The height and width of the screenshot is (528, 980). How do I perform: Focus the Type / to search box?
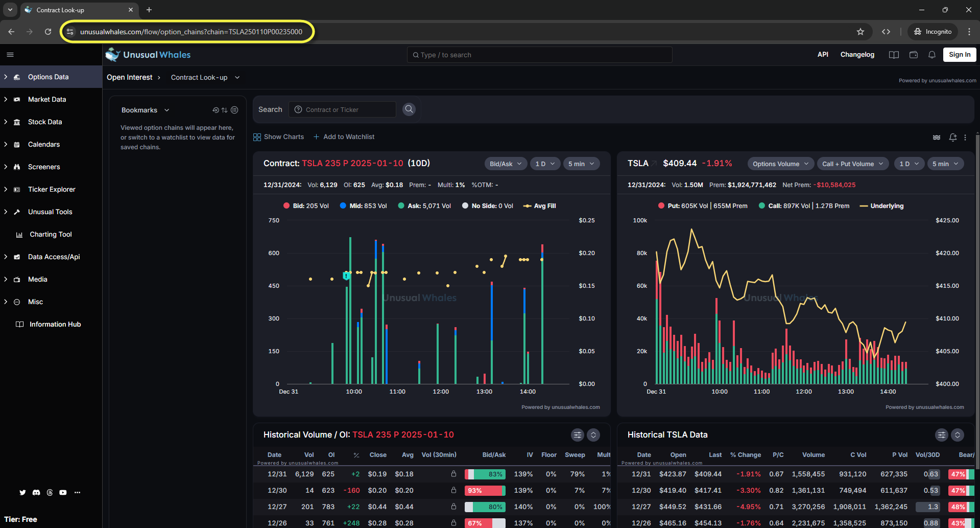(x=540, y=55)
